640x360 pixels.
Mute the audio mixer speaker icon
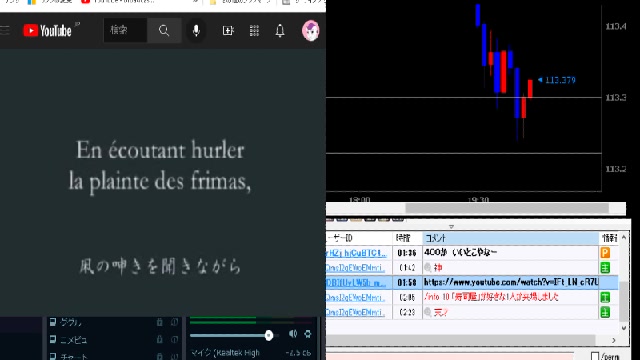(293, 334)
